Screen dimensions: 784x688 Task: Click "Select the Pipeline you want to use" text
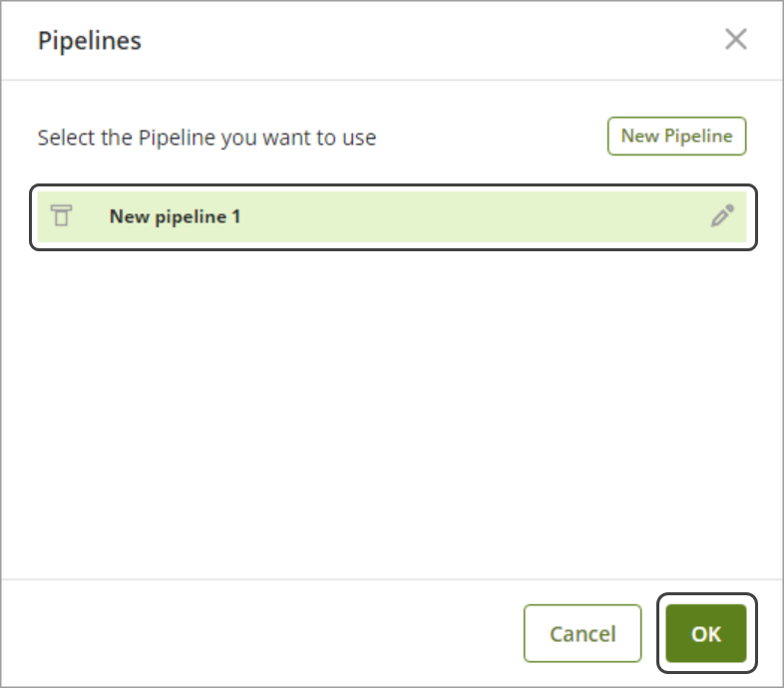click(206, 138)
